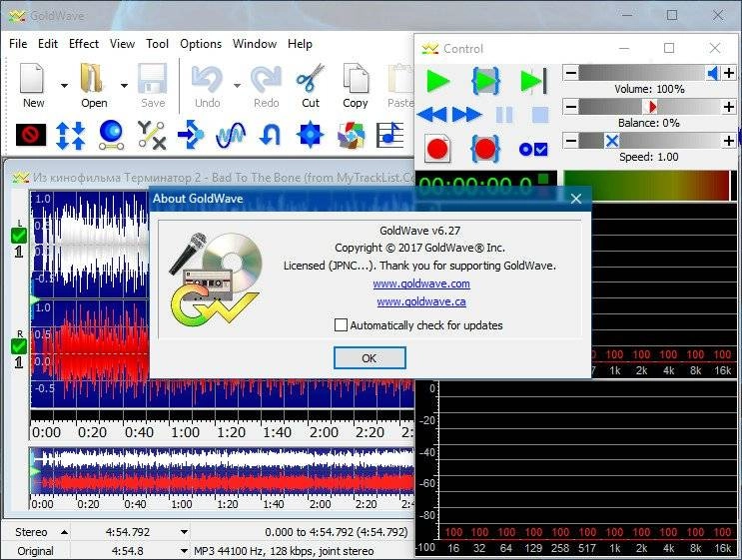Click record selection button with blue braces
Viewport: 742px width, 560px height.
tap(485, 150)
